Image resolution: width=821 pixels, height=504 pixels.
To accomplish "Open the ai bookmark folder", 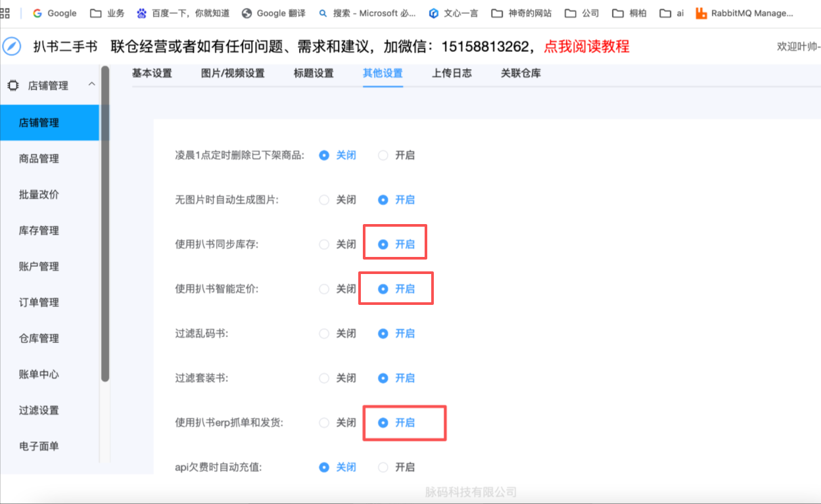I will point(672,13).
